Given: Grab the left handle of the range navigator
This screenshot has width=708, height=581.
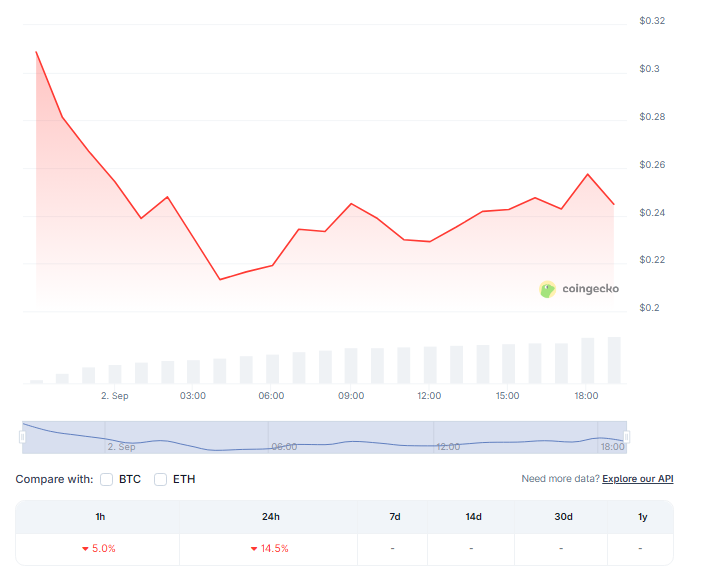Looking at the screenshot, I should (23, 436).
